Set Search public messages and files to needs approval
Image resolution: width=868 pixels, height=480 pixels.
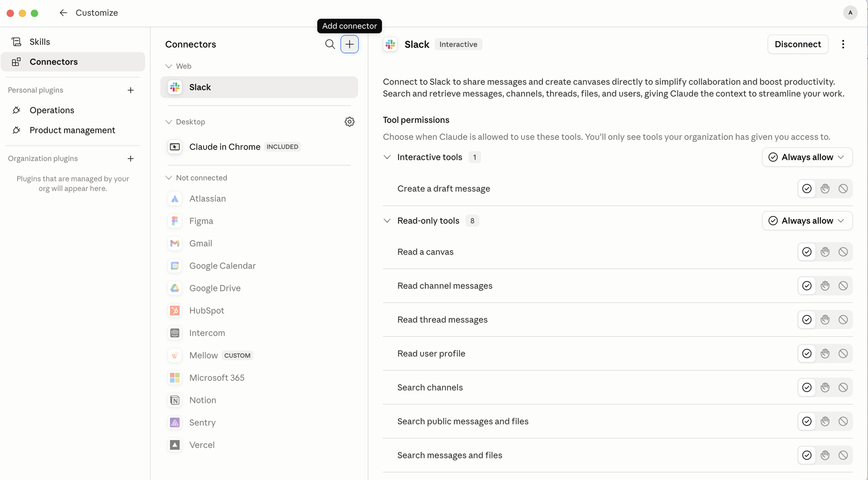825,422
